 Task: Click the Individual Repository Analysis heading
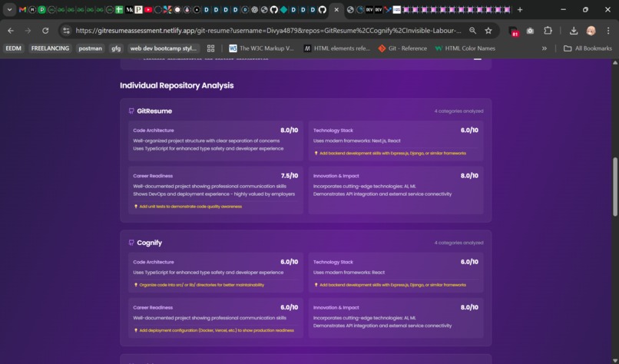(x=177, y=85)
